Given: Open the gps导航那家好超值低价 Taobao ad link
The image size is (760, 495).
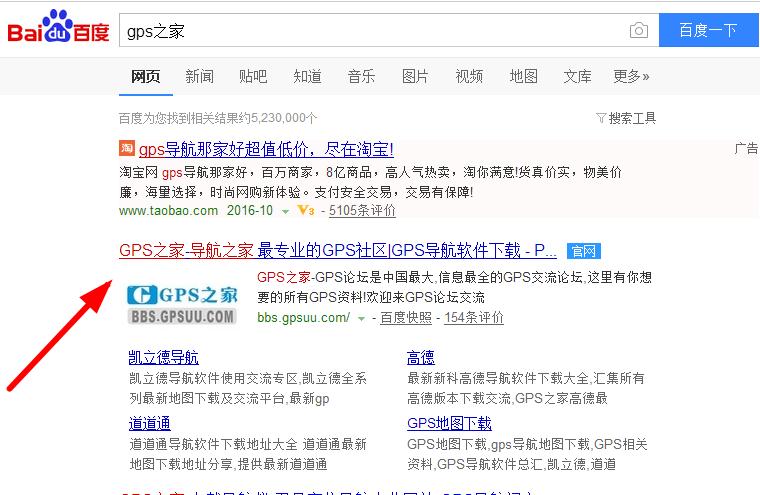Looking at the screenshot, I should (266, 149).
